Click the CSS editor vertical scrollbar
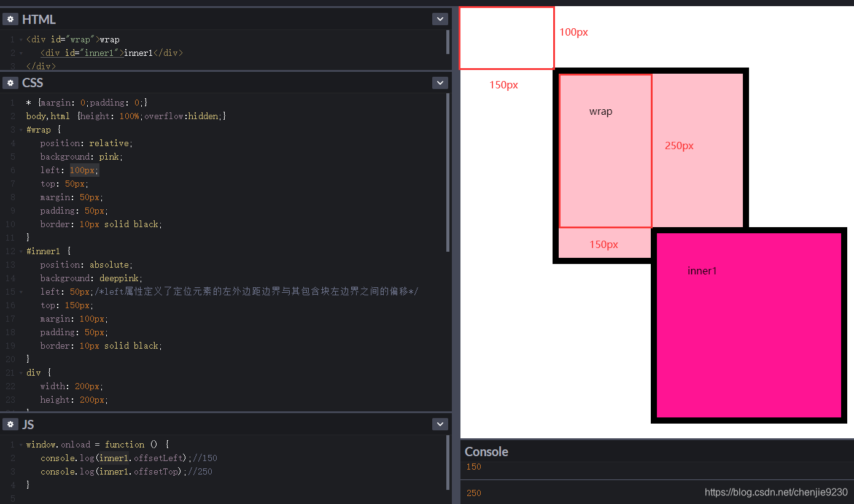854x504 pixels. tap(448, 172)
